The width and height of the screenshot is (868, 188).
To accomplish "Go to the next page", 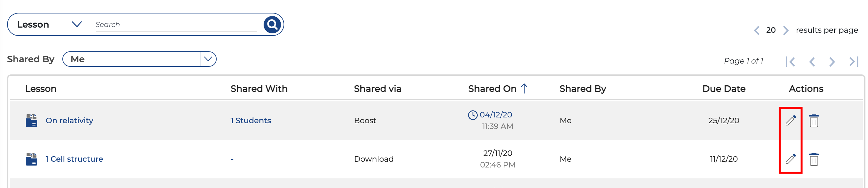I will coord(832,62).
